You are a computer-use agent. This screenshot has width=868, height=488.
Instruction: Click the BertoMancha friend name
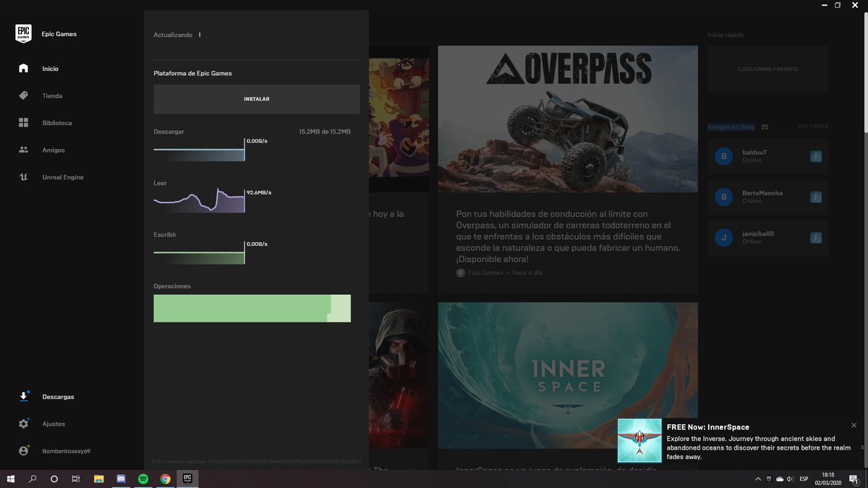(762, 193)
